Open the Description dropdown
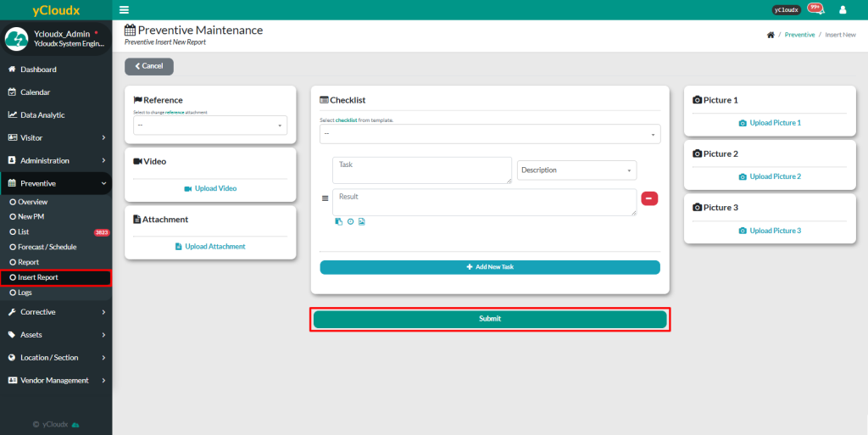 click(x=576, y=170)
